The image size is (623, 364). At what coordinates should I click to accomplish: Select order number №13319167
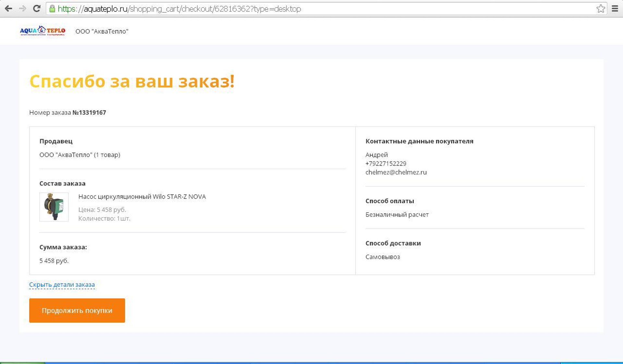point(89,112)
